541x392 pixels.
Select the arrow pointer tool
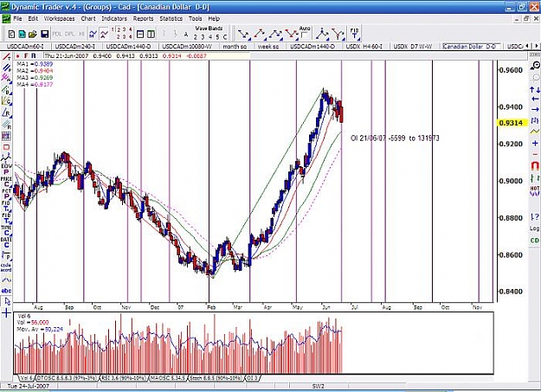(7, 302)
